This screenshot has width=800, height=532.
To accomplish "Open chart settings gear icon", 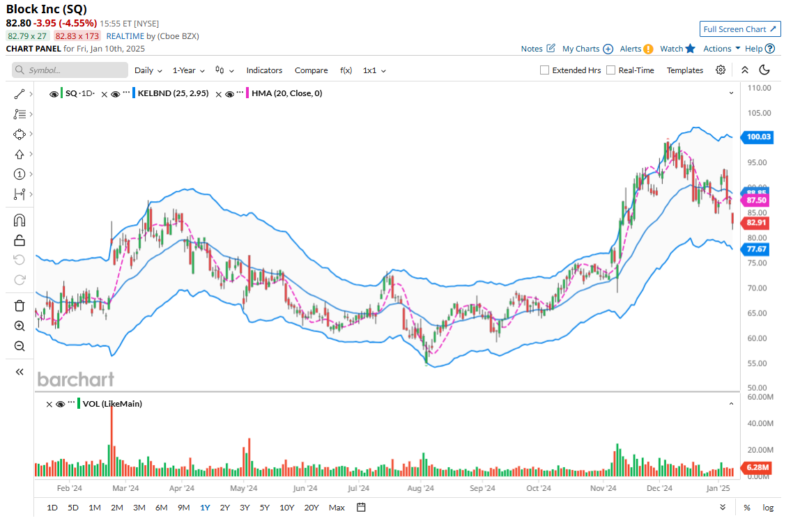I will [x=721, y=70].
